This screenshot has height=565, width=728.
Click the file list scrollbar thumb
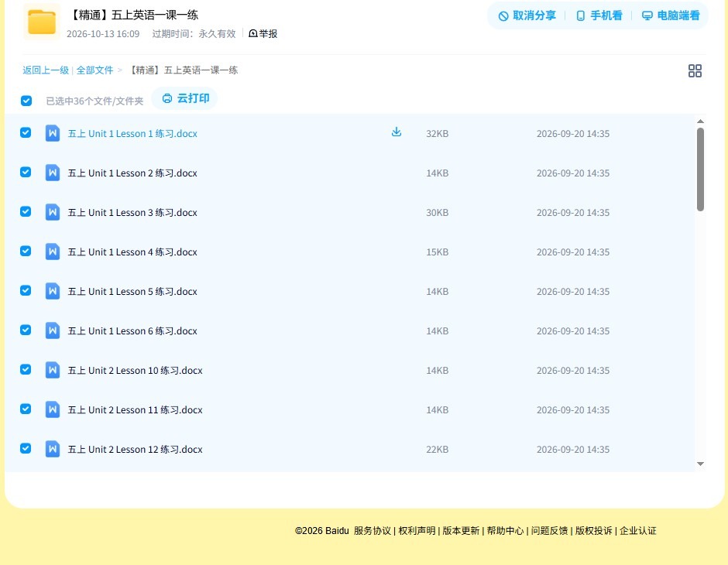[x=700, y=169]
